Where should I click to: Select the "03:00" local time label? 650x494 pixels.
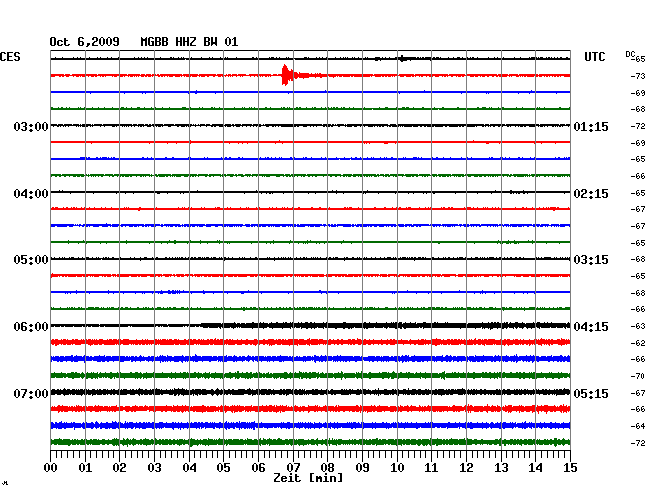31,126
